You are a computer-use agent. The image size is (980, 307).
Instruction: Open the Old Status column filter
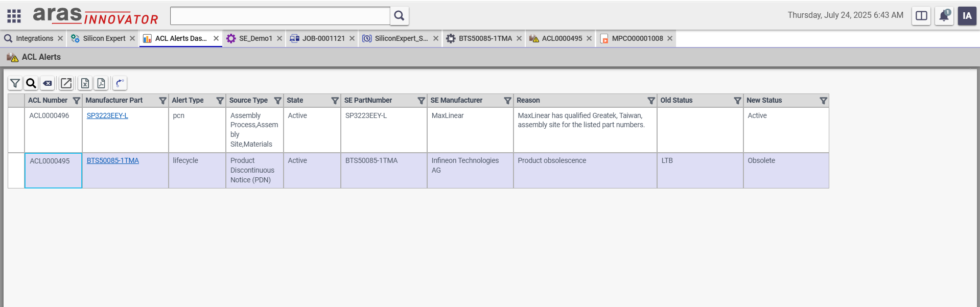[x=738, y=101]
